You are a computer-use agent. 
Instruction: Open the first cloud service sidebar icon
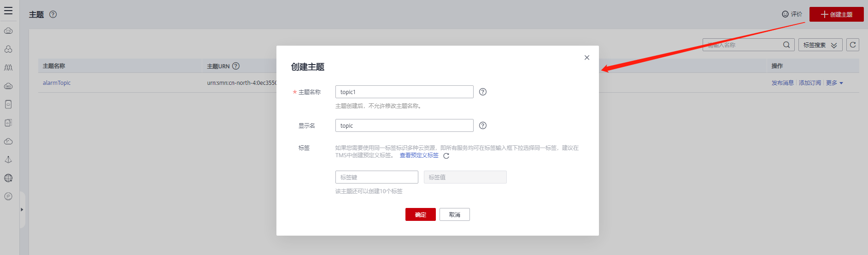(8, 31)
